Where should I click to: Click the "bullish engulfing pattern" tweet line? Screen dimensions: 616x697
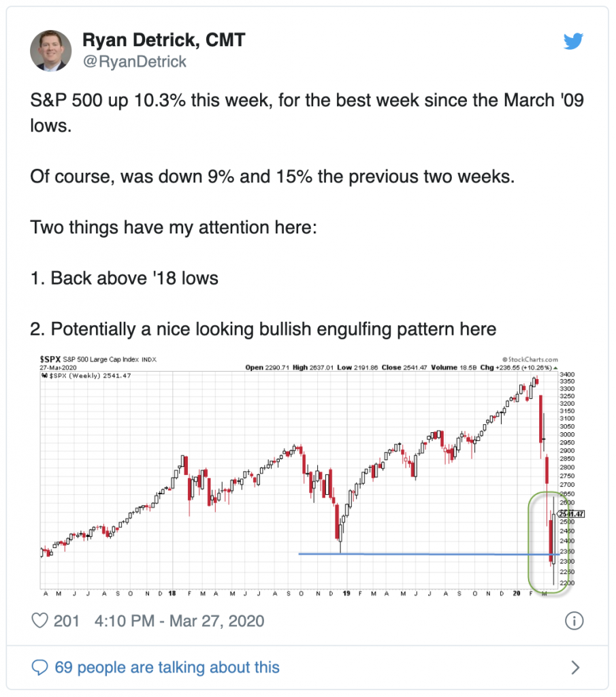[x=263, y=329]
